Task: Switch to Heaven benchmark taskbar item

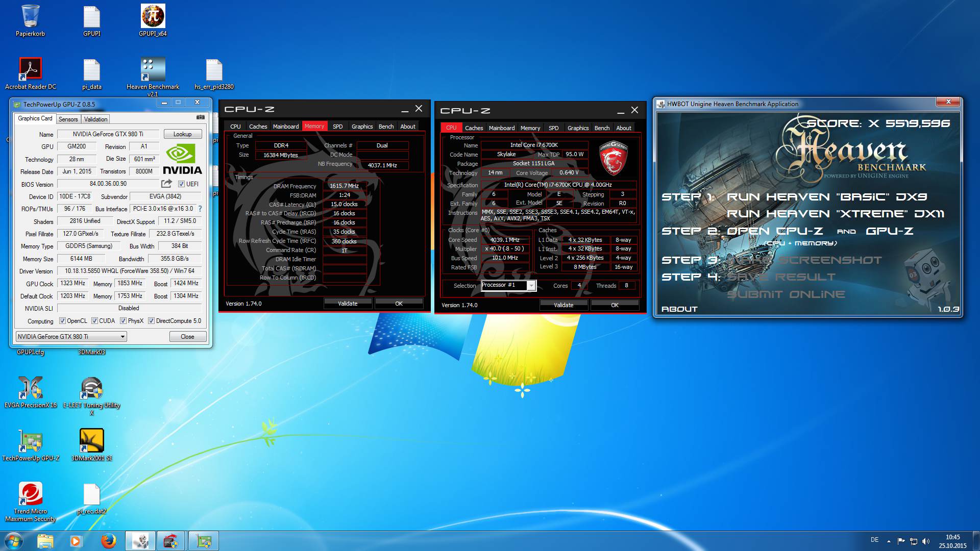Action: pyautogui.click(x=140, y=541)
